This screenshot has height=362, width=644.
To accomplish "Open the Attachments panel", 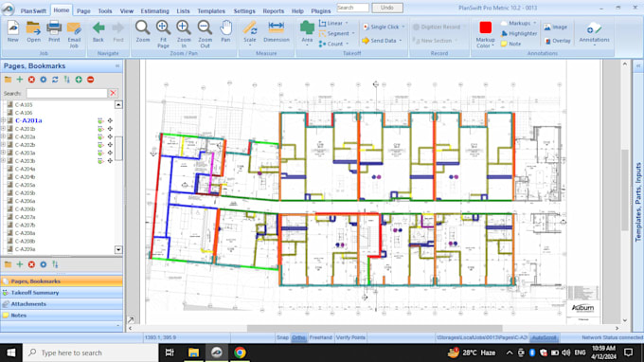I will click(62, 304).
